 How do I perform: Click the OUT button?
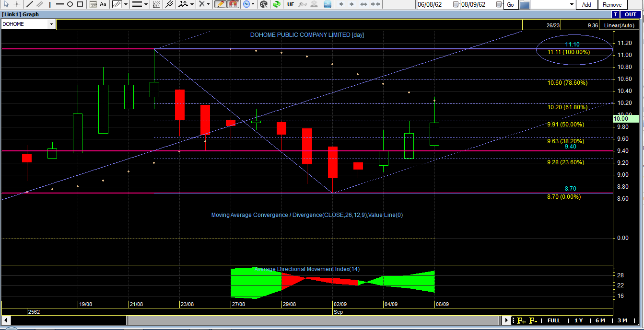pyautogui.click(x=630, y=14)
